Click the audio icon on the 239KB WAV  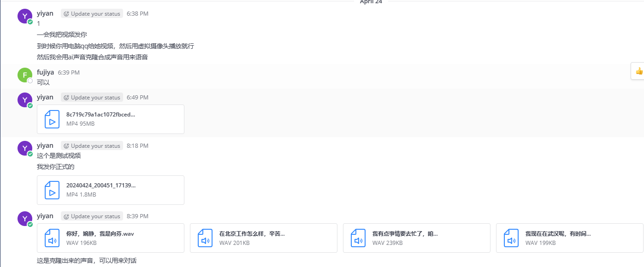point(358,238)
